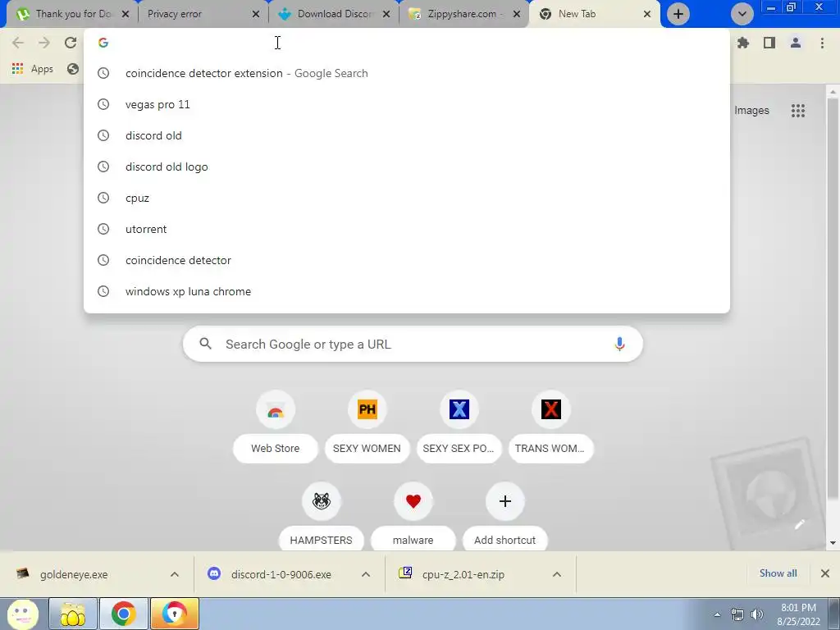840x630 pixels.
Task: Open the folder icon on the taskbar
Action: (73, 614)
